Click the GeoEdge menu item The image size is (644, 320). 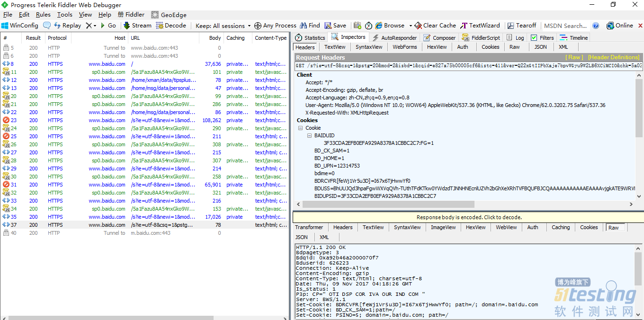(169, 15)
